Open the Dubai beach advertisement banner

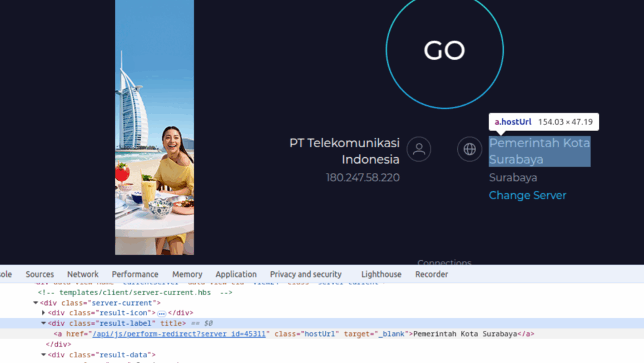coord(155,127)
